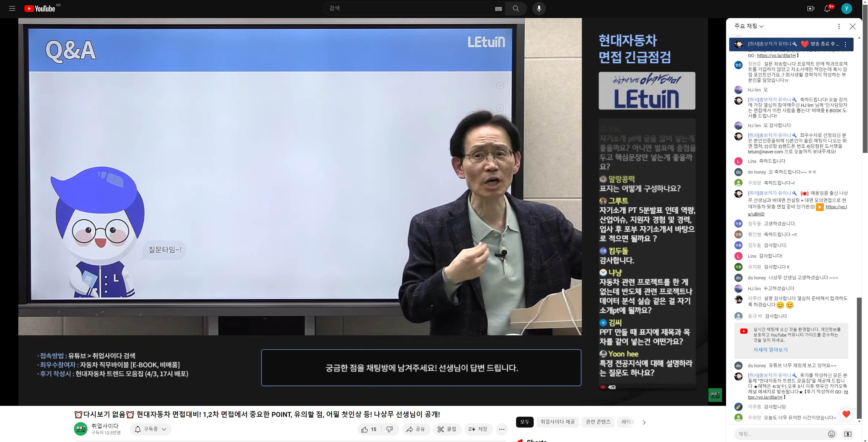Click Lina's 축하드립니다 chat message
Viewport: 868px width, 442px height.
point(772,161)
